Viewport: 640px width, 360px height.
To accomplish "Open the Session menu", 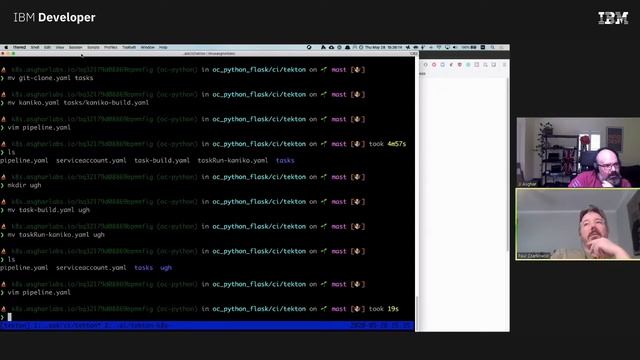I will pos(76,47).
